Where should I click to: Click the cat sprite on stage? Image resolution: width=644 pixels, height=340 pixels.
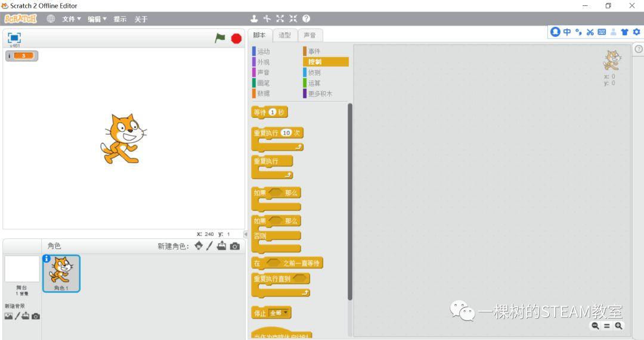pos(123,139)
